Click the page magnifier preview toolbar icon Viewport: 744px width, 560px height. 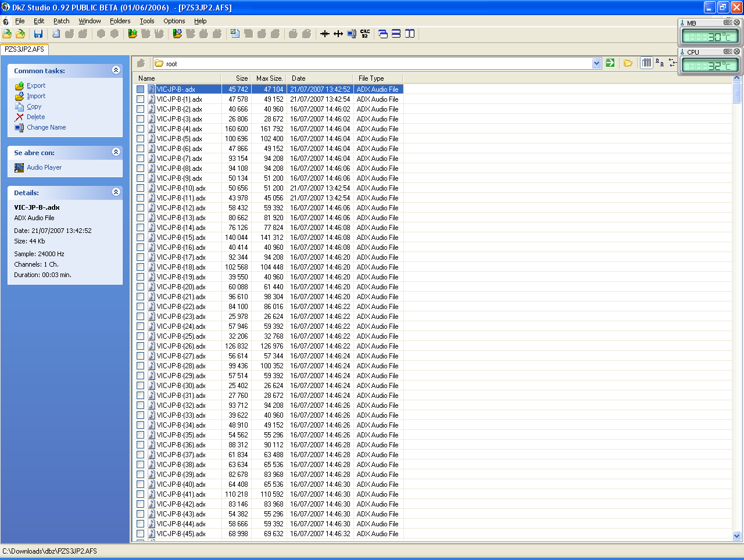[x=56, y=34]
